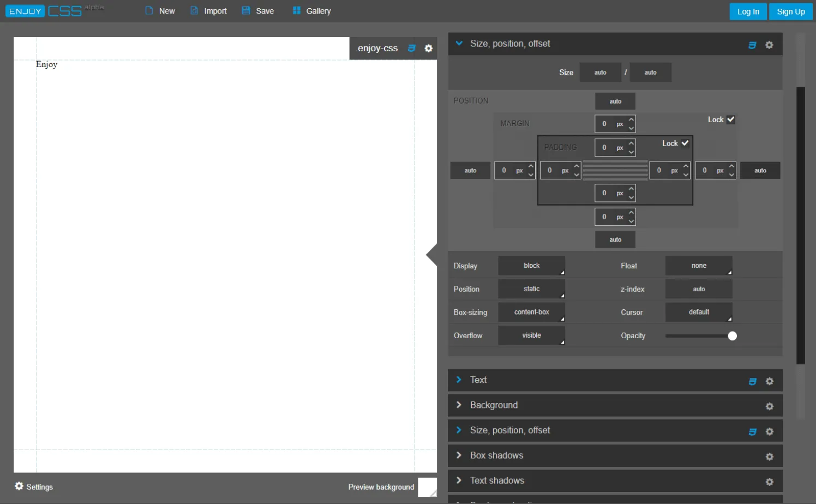Image resolution: width=816 pixels, height=504 pixels.
Task: Click the CSS3 icon in the Text section header
Action: [752, 381]
